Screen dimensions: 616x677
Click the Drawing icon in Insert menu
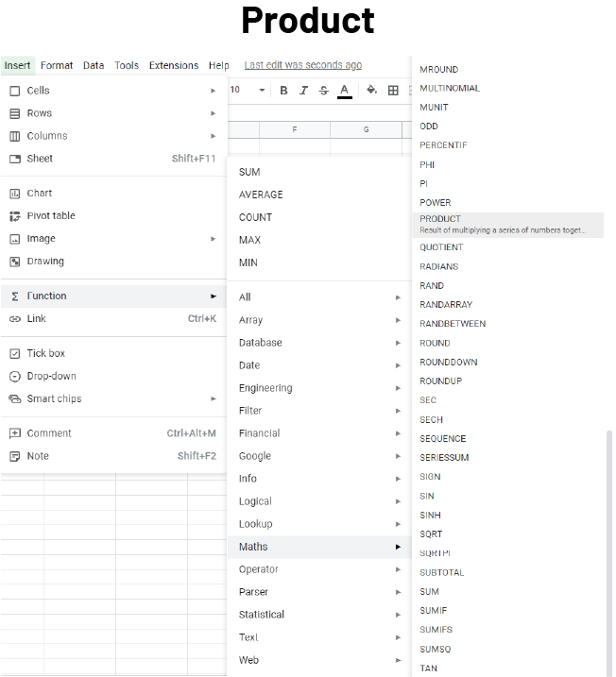point(15,262)
